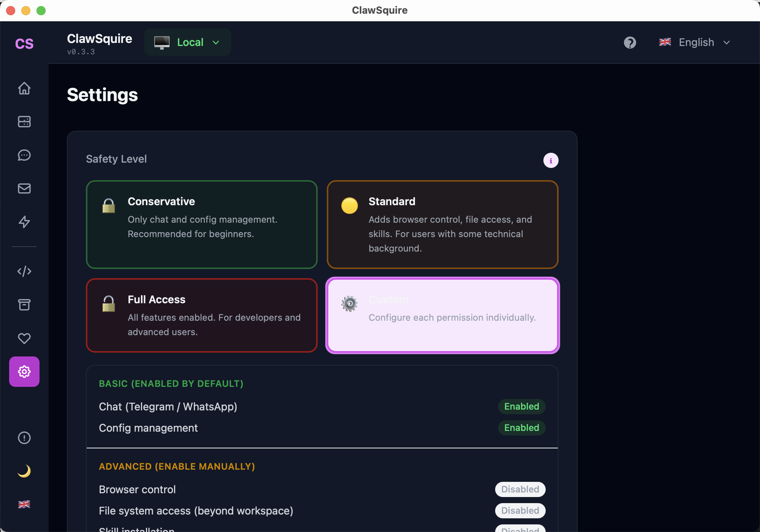Screen dimensions: 760x532
Task: Select the Conservative safety level
Action: click(201, 225)
